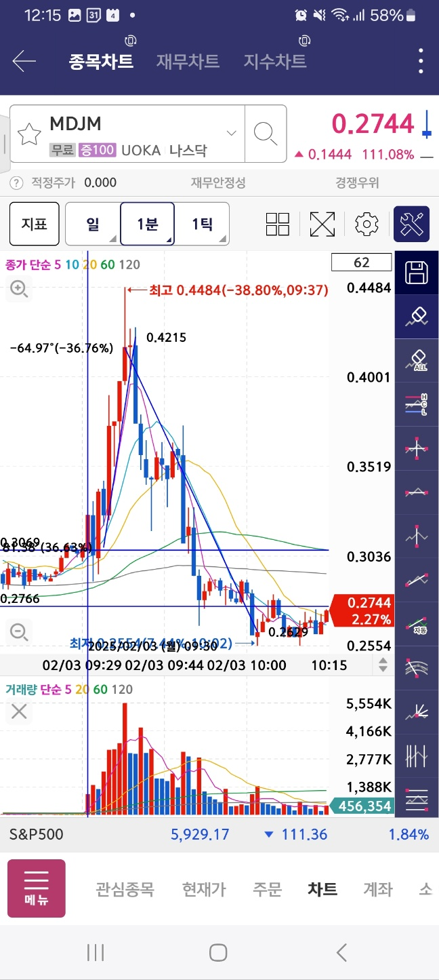Image resolution: width=439 pixels, height=980 pixels.
Task: Open Android recent apps button
Action: (x=96, y=952)
